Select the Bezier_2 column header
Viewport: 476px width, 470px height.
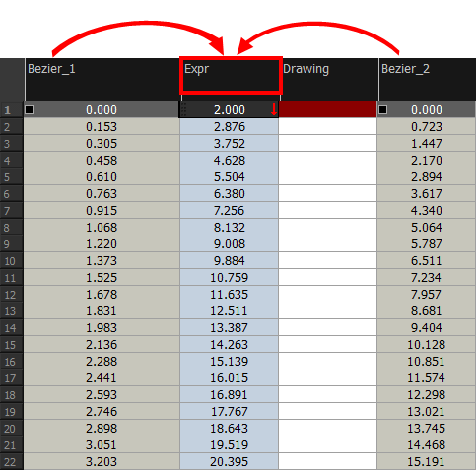[x=428, y=79]
